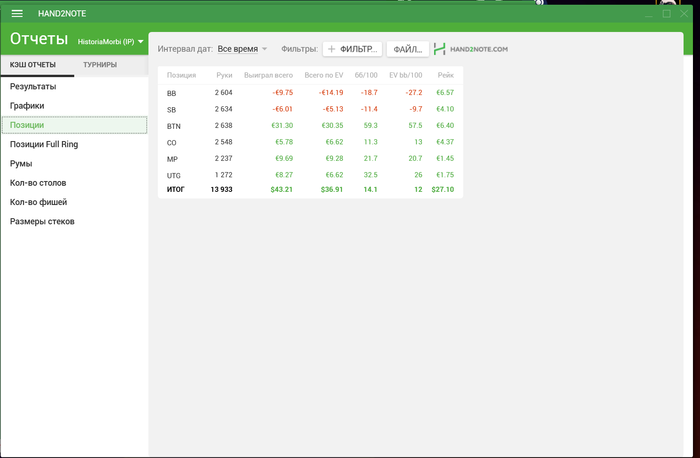Select the MP position row label
Viewport: 700px width, 458px height.
pyautogui.click(x=172, y=159)
